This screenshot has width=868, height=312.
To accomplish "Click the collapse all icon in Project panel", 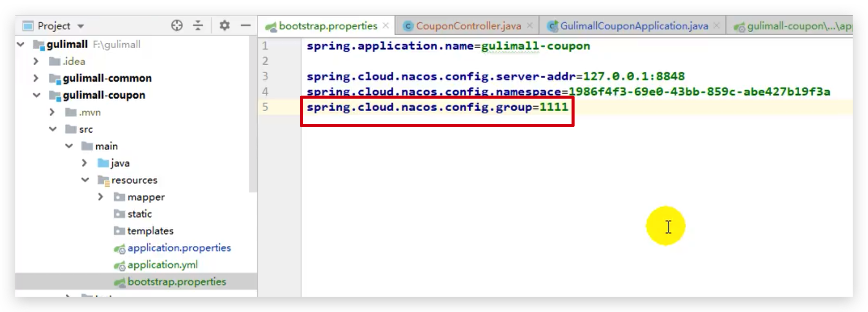I will pos(198,26).
